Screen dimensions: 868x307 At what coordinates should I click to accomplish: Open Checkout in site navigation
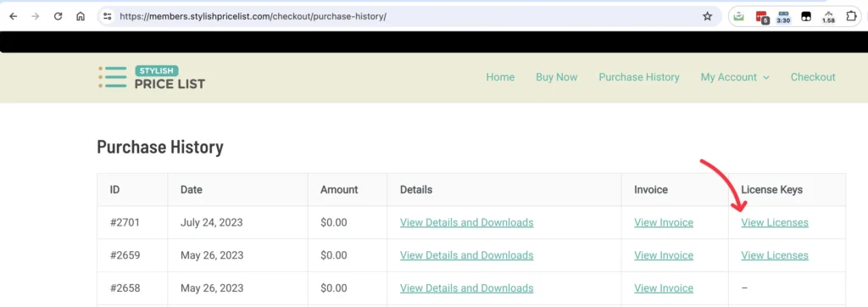(813, 77)
